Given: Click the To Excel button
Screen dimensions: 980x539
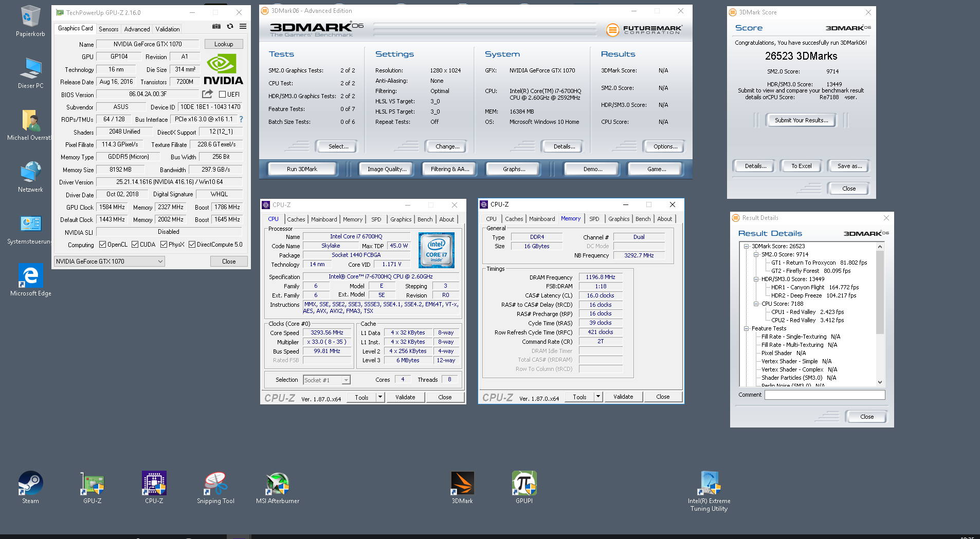Looking at the screenshot, I should point(801,166).
